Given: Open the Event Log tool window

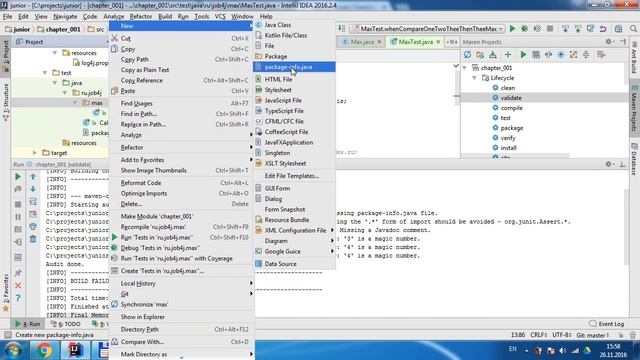Looking at the screenshot, I should [607, 324].
